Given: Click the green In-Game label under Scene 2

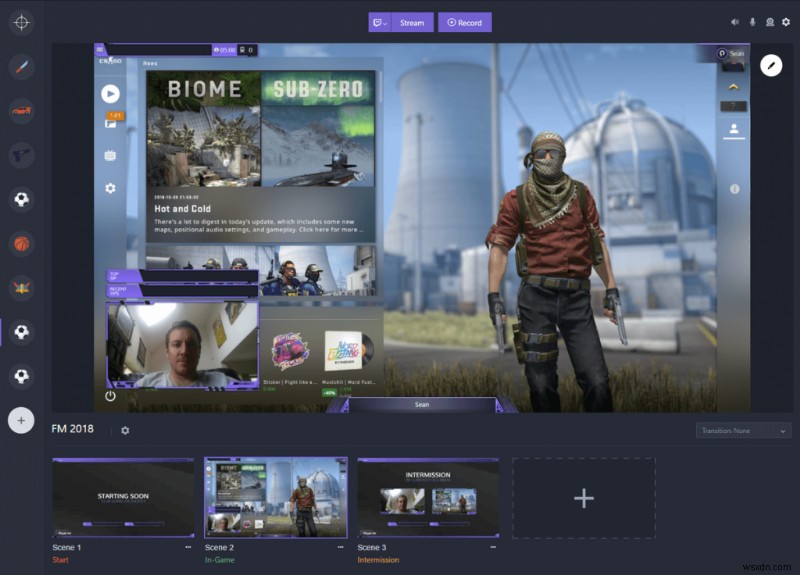Looking at the screenshot, I should pos(220,560).
